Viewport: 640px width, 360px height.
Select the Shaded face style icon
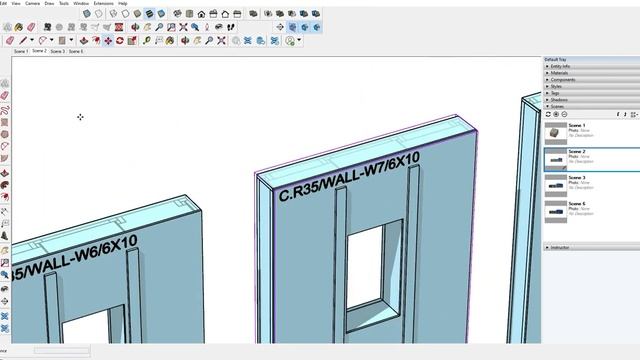pyautogui.click(x=138, y=14)
